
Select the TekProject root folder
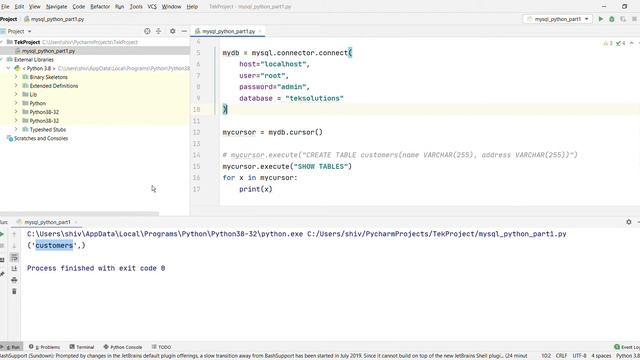point(27,42)
